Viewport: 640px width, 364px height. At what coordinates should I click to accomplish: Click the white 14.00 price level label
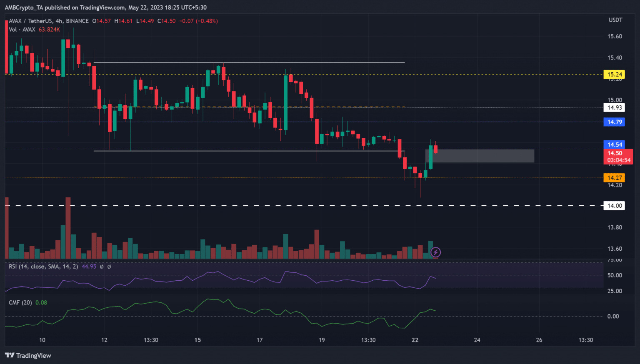pos(614,206)
